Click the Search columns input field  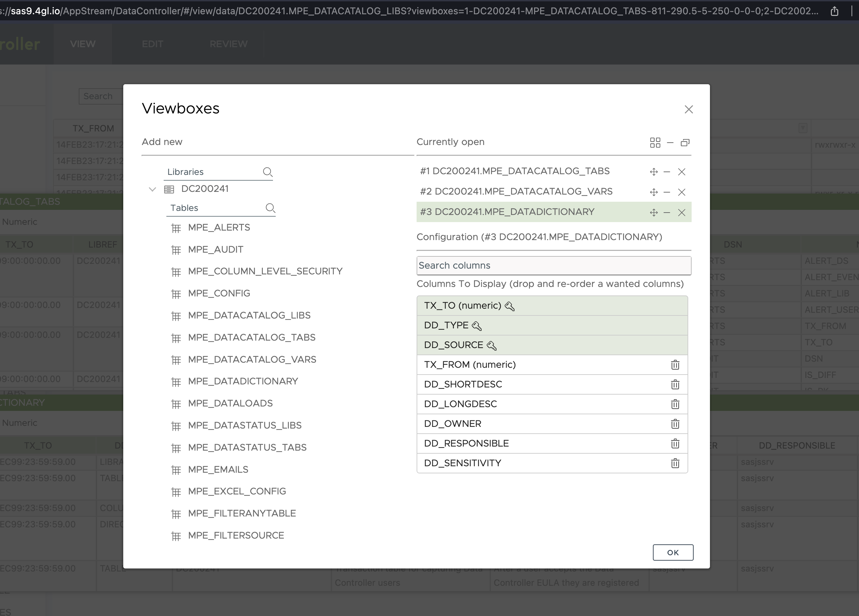pos(553,266)
